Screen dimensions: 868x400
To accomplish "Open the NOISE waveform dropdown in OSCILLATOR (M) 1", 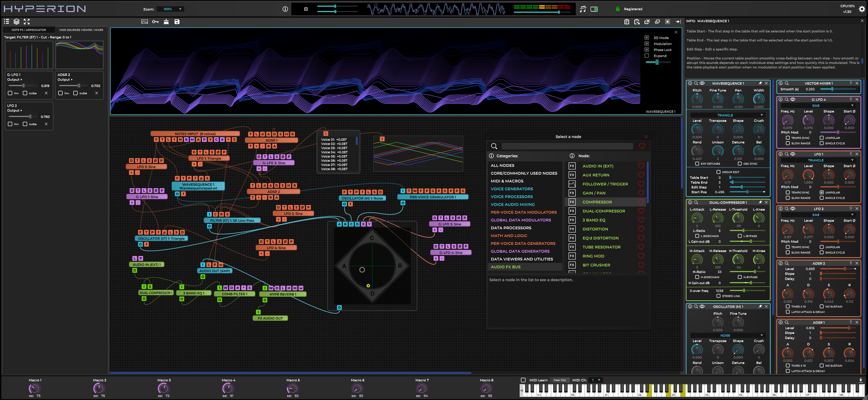I will coord(727,335).
